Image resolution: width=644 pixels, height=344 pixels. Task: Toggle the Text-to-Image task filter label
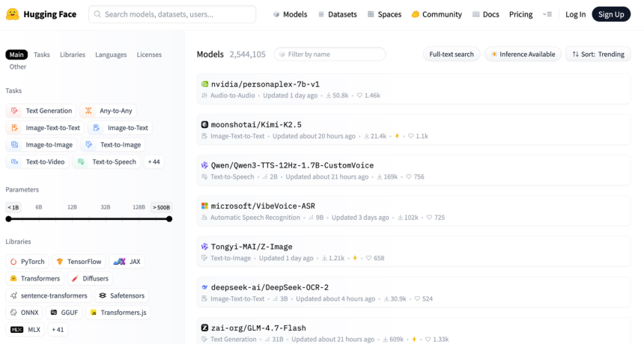coord(121,145)
